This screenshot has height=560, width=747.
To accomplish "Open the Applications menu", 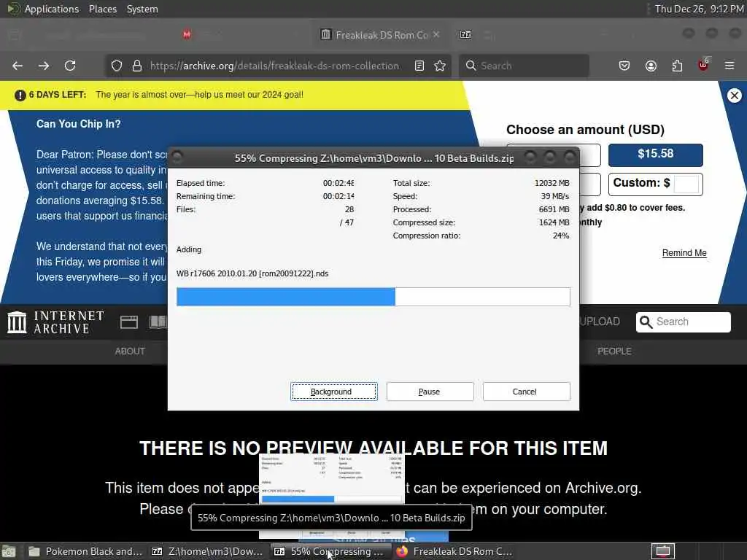I will [x=52, y=9].
